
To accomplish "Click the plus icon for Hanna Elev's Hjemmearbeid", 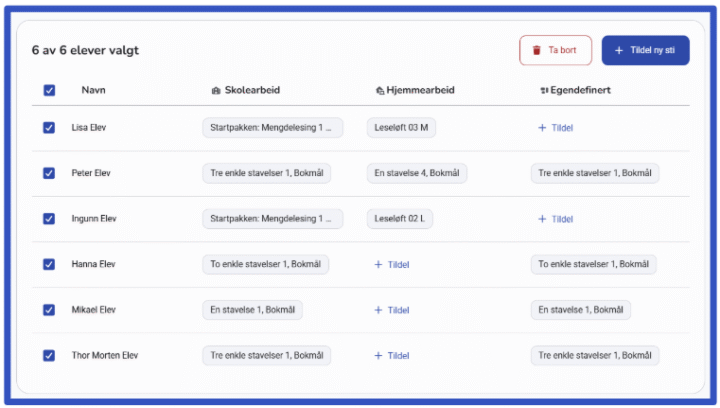I will tap(378, 264).
